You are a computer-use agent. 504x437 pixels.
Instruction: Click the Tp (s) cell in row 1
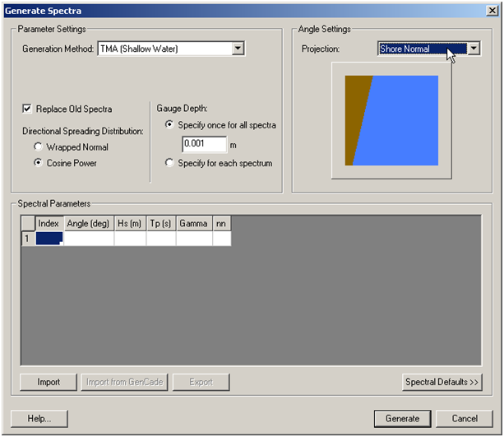tap(161, 239)
